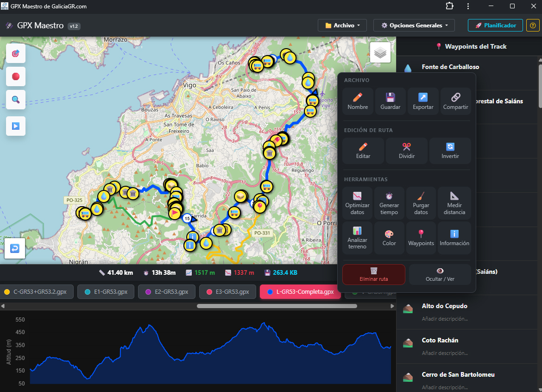
Task: Click the 1337 m descent stat
Action: click(239, 273)
